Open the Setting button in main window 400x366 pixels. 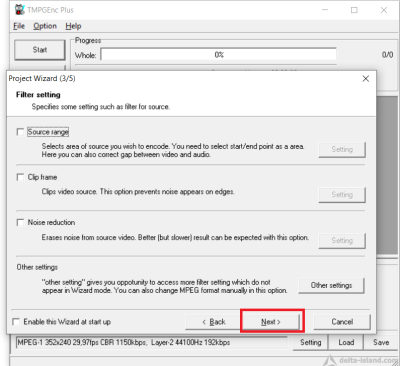point(310,342)
